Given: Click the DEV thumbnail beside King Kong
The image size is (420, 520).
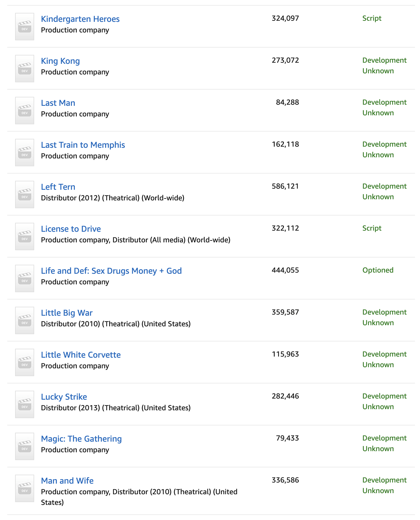Looking at the screenshot, I should coord(24,68).
